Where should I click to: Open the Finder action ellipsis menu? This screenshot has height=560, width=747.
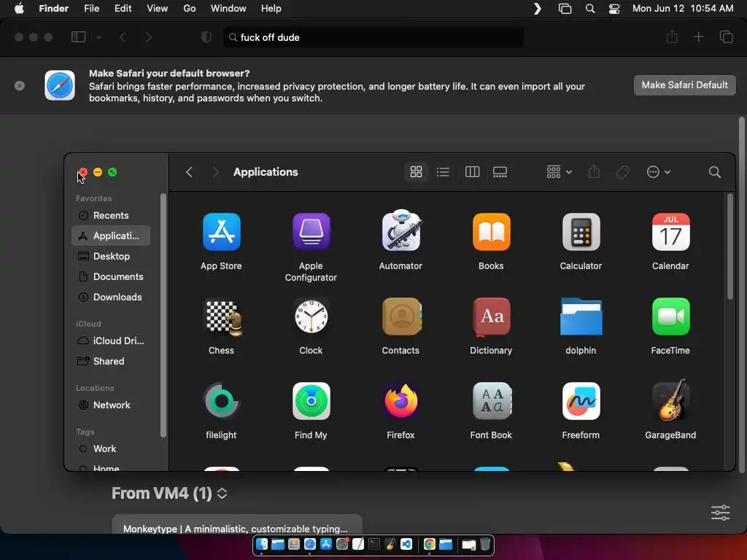click(x=659, y=172)
